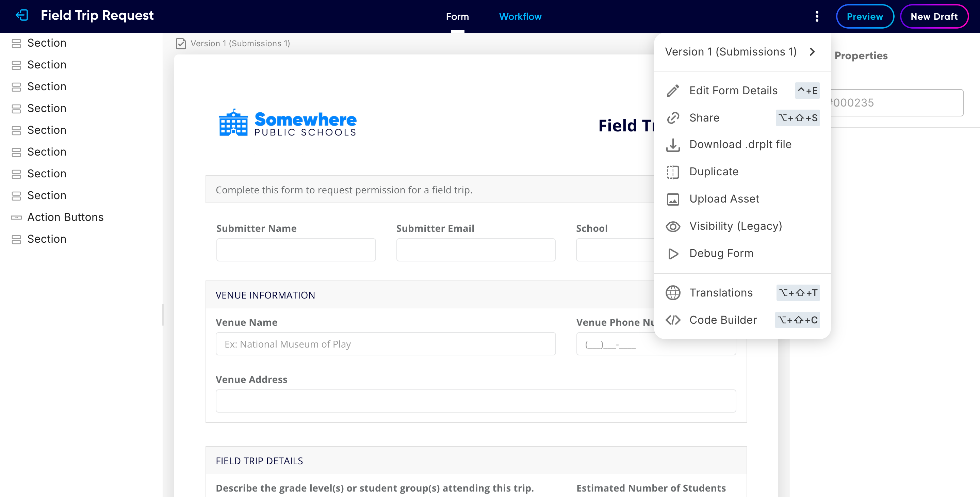Image resolution: width=980 pixels, height=497 pixels.
Task: Click the Venue Name input field
Action: tap(386, 344)
